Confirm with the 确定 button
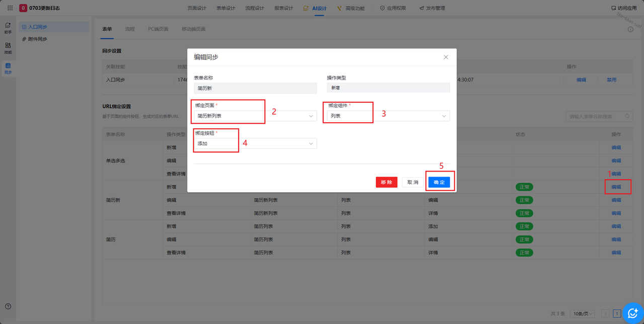 (439, 182)
